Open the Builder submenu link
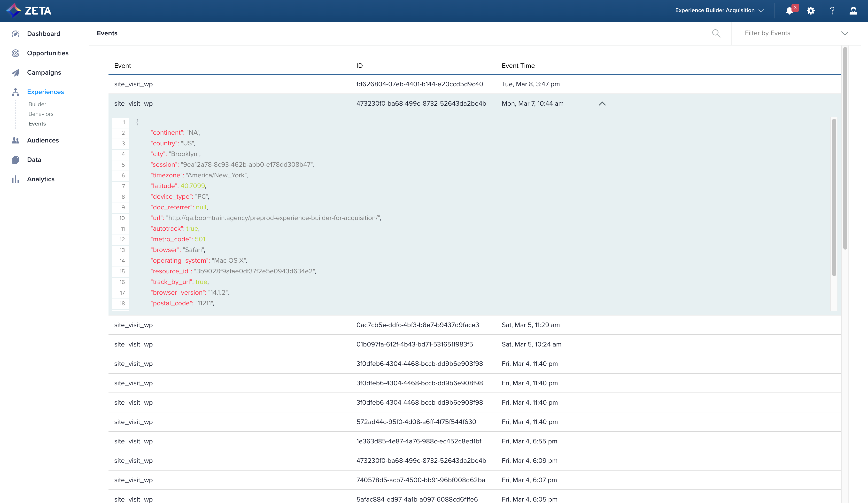868x503 pixels. [37, 104]
